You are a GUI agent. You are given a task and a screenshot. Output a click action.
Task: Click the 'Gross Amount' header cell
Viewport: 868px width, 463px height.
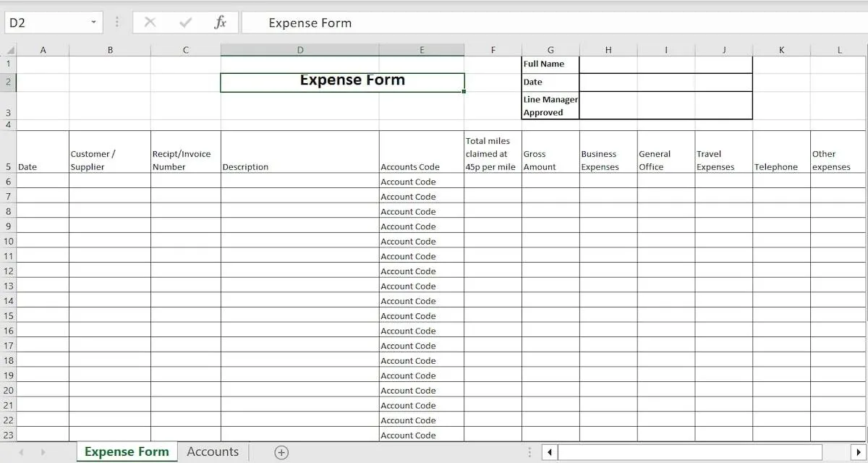(550, 152)
